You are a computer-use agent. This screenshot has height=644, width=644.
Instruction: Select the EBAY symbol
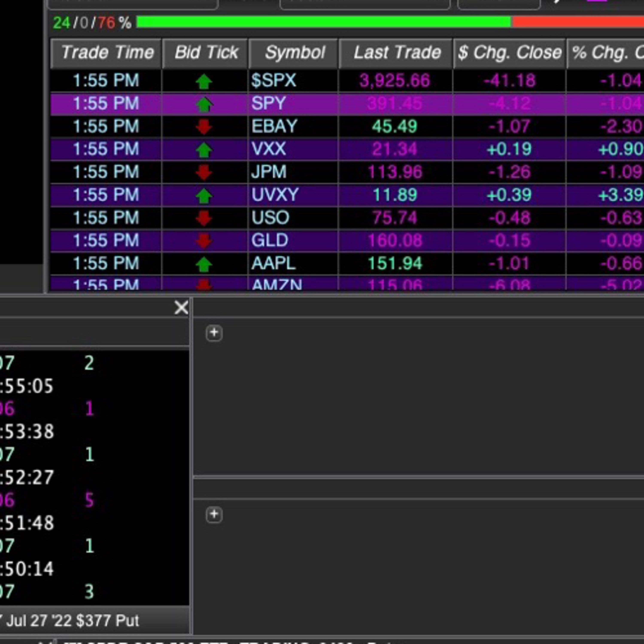(x=274, y=126)
